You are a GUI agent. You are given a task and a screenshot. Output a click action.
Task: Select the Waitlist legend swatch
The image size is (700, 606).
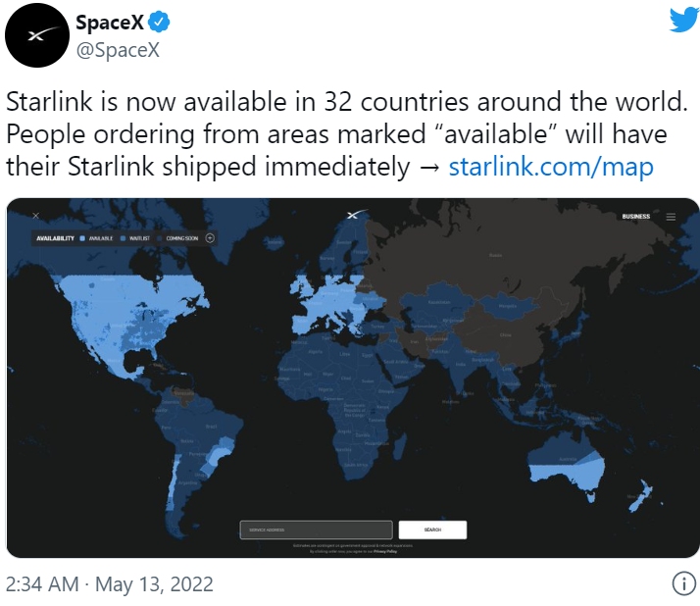click(124, 238)
